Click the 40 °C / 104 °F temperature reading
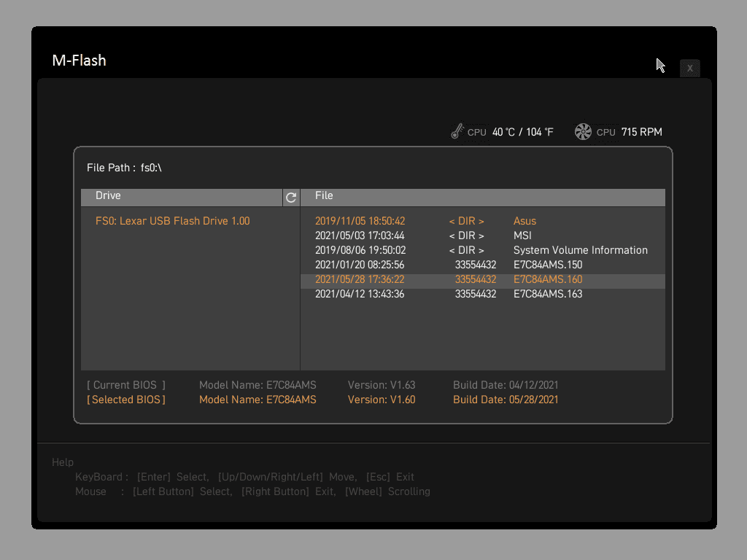The height and width of the screenshot is (560, 747). (522, 132)
